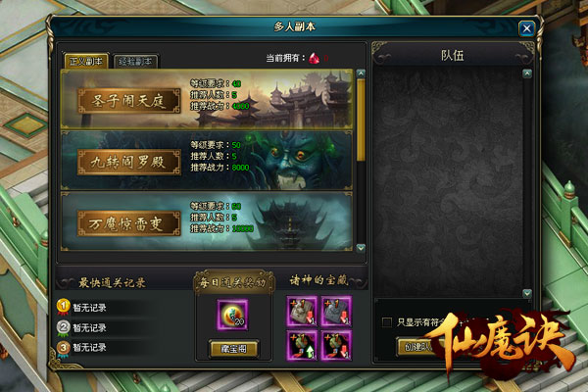Viewport: 588px width, 392px height.
Task: Click the golden dungeon list scrollbar thumb
Action: [361, 120]
